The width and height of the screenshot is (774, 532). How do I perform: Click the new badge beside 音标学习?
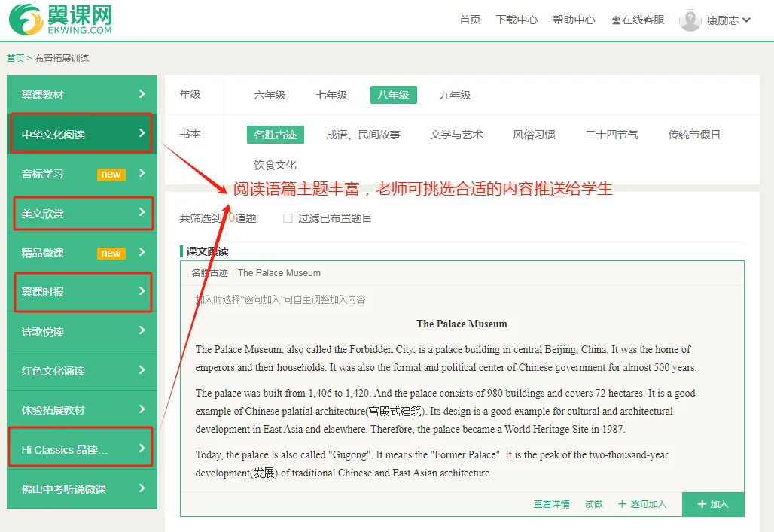[111, 175]
